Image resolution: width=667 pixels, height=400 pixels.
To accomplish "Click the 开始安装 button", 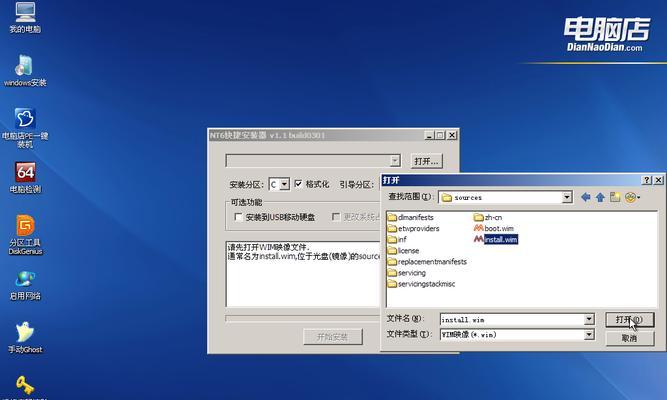I will [333, 337].
